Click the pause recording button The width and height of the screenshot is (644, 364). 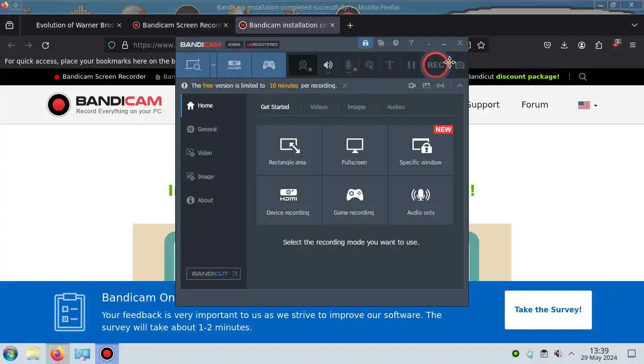coord(411,65)
